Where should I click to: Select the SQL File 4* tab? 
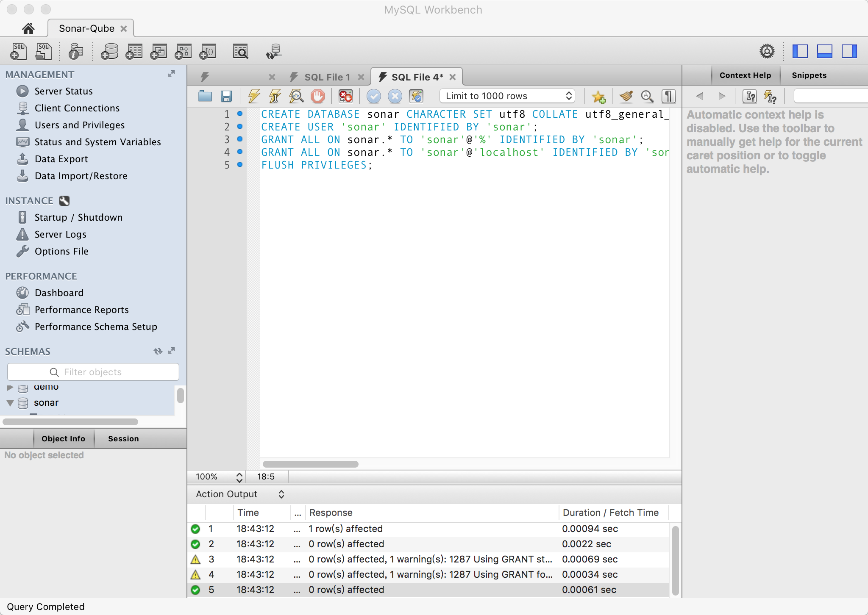pyautogui.click(x=417, y=77)
